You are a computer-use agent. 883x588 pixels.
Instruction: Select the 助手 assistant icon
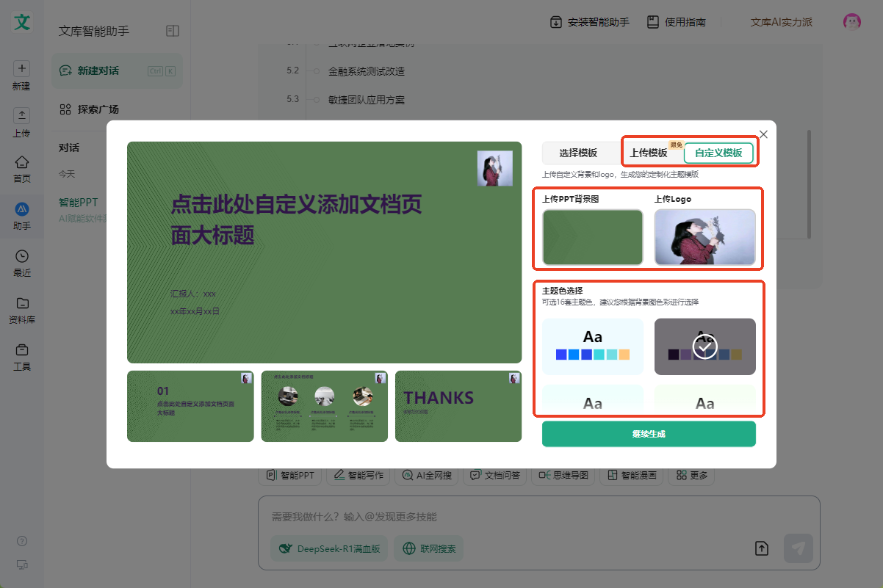coord(22,208)
